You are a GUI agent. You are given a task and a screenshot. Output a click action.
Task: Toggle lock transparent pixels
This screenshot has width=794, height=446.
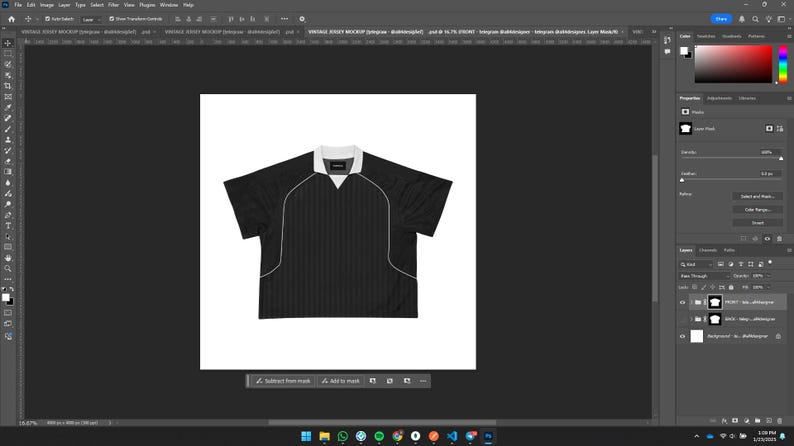695,287
